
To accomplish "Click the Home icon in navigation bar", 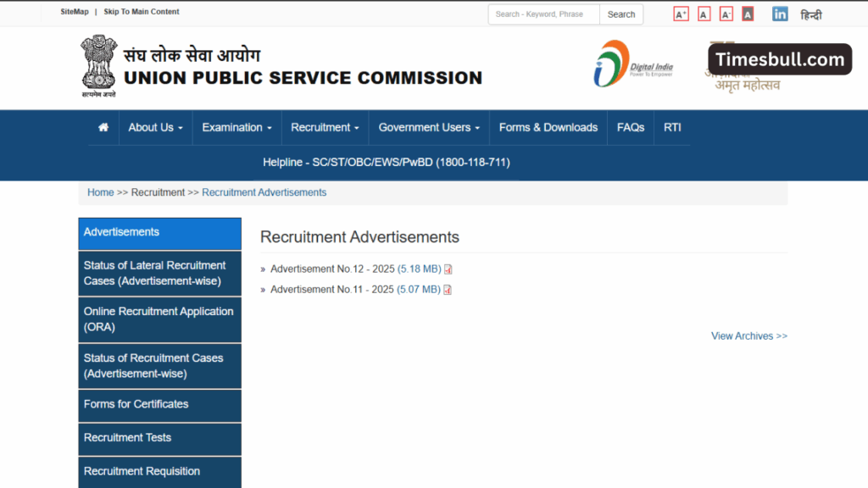I will pos(103,128).
